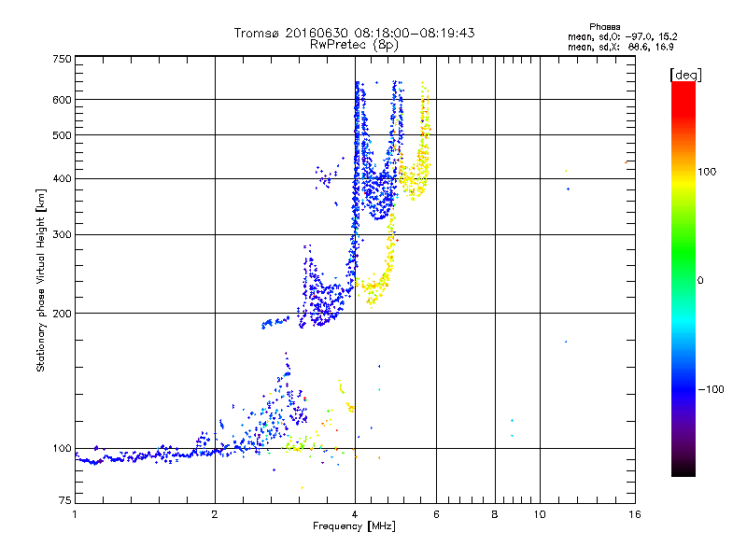This screenshot has height=560, width=747.
Task: Click the 'Stationary phase Virtual Height [km]' axis label
Action: click(40, 281)
